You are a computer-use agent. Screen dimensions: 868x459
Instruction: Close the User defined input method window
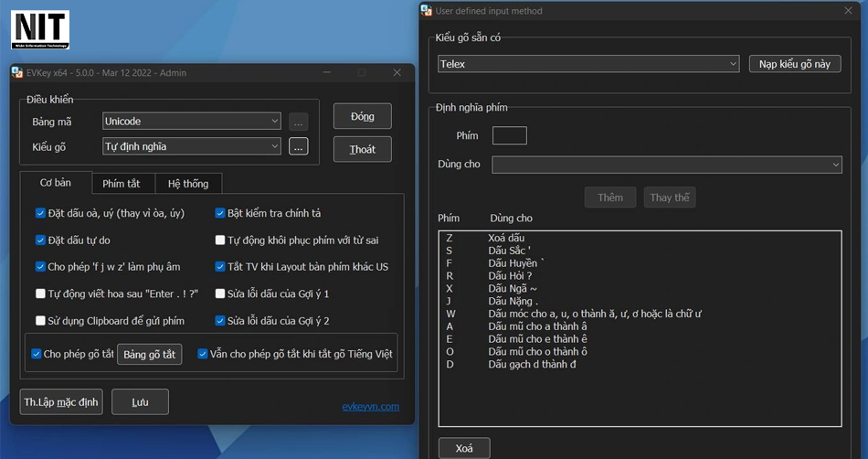848,11
